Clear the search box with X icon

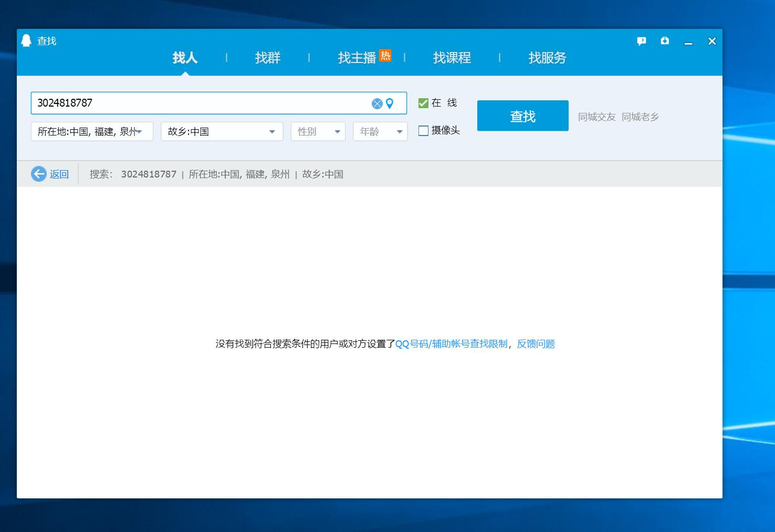pos(377,103)
